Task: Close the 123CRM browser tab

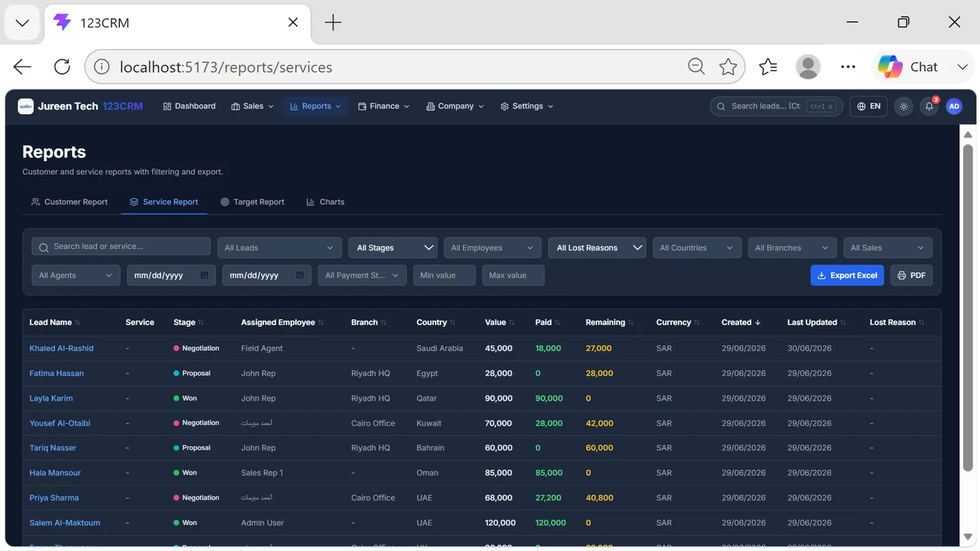Action: point(293,22)
